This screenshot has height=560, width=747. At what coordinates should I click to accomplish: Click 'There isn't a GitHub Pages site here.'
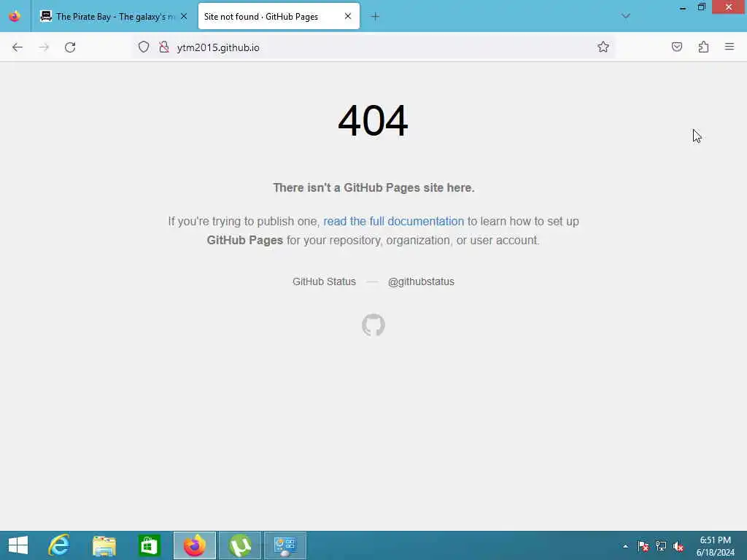click(x=373, y=187)
